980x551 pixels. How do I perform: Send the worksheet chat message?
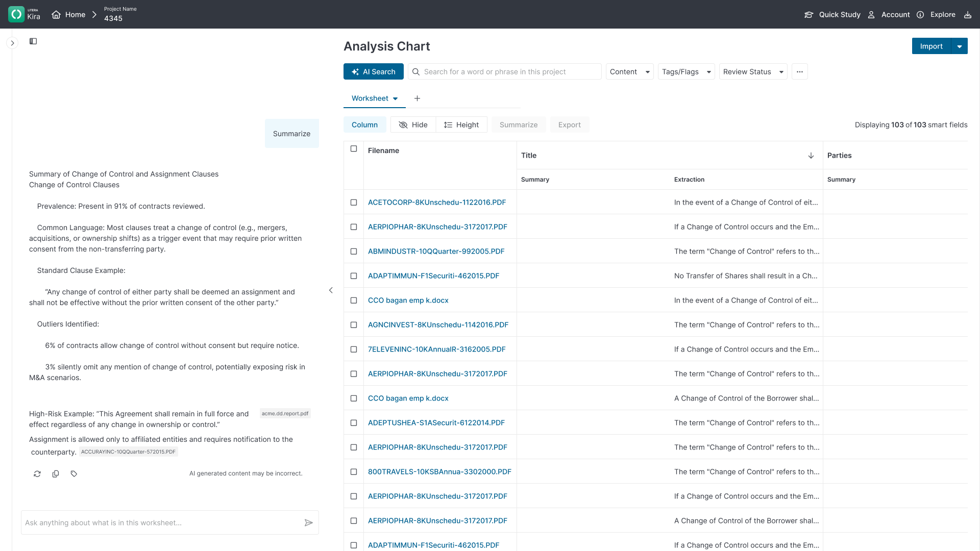[308, 523]
